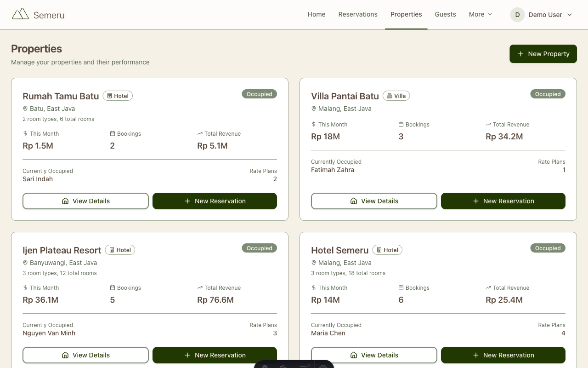Click the Rumah Tamu Batu property title
The height and width of the screenshot is (368, 588).
pos(61,96)
